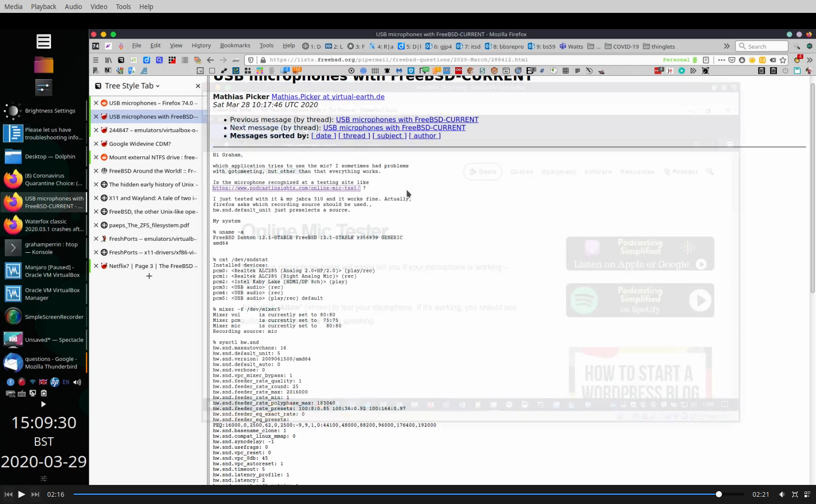Open the VLC Help menu
816x504 pixels.
click(146, 7)
